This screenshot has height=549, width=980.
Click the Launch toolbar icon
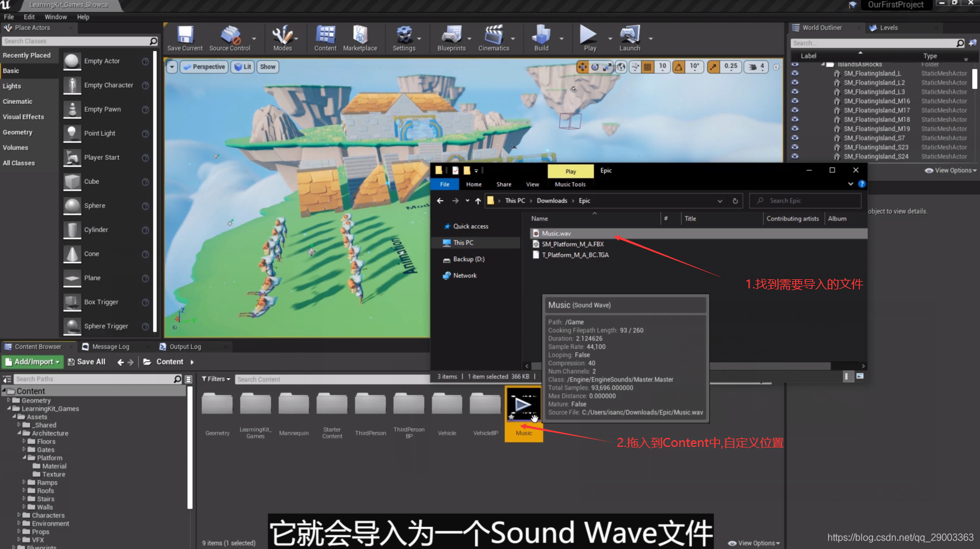pyautogui.click(x=629, y=38)
